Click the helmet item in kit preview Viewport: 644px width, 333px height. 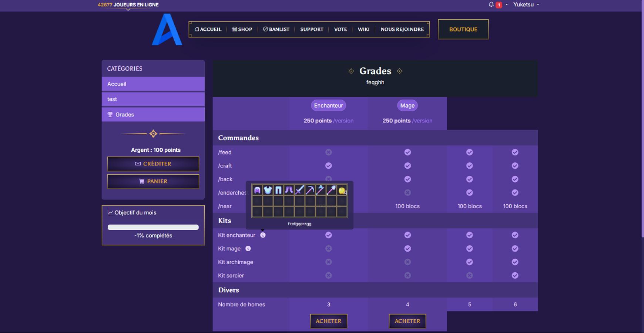(x=257, y=190)
